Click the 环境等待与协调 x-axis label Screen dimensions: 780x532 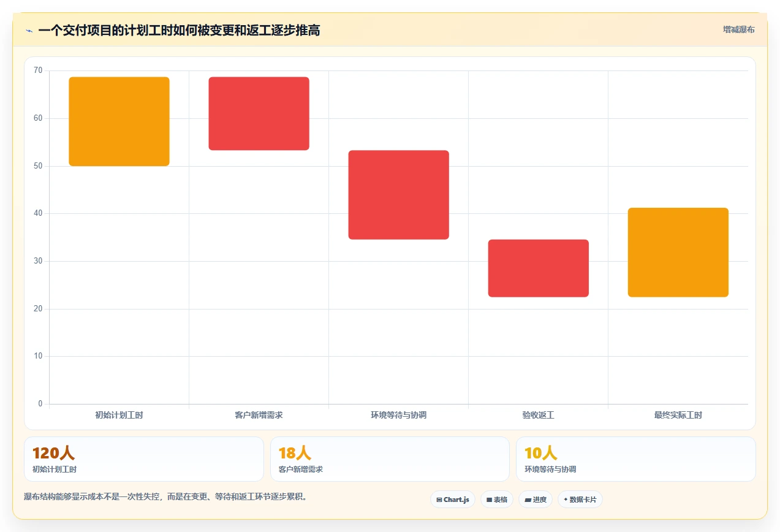(398, 415)
